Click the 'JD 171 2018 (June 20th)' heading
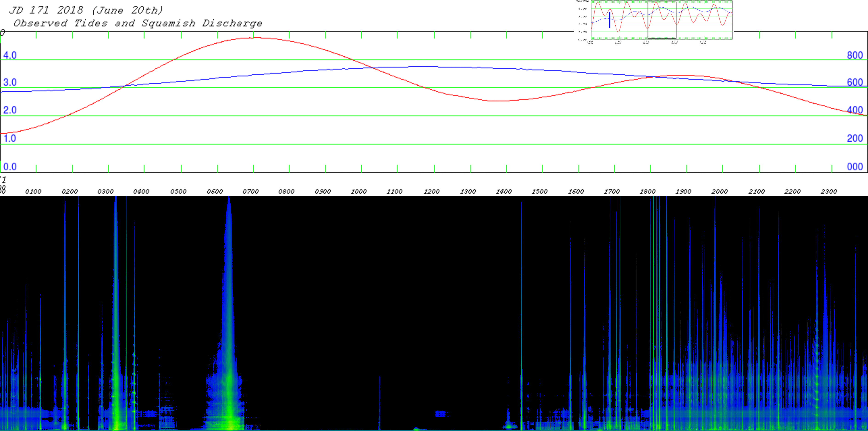This screenshot has height=431, width=868. point(86,10)
